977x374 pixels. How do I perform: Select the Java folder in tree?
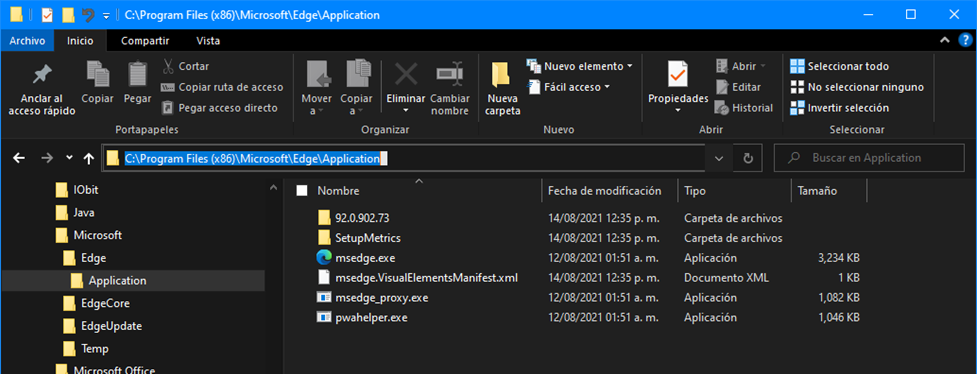click(x=83, y=213)
